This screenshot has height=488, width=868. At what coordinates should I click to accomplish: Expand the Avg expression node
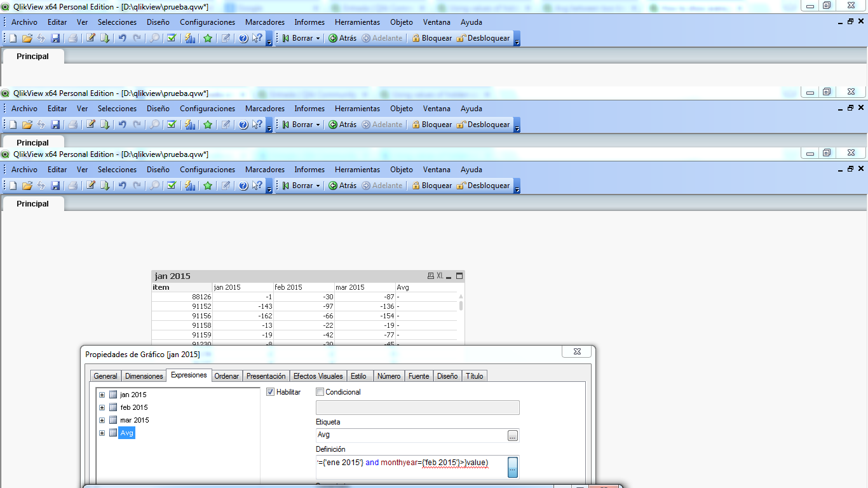pos(102,433)
